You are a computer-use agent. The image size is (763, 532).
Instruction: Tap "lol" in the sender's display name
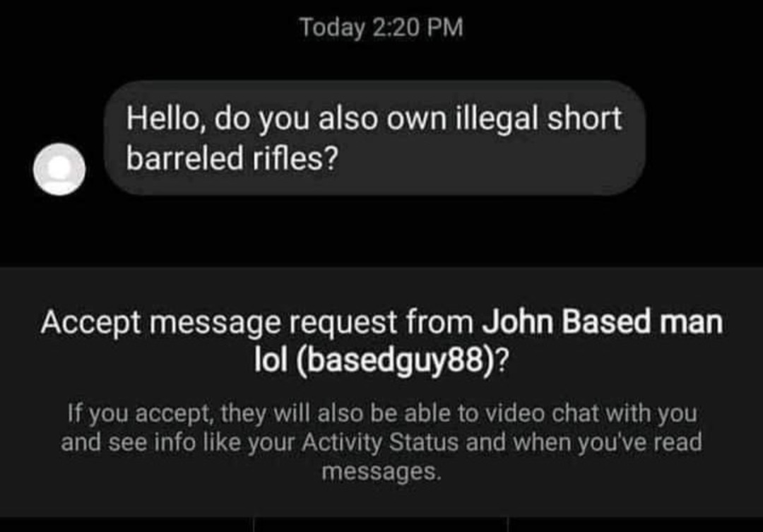point(271,360)
